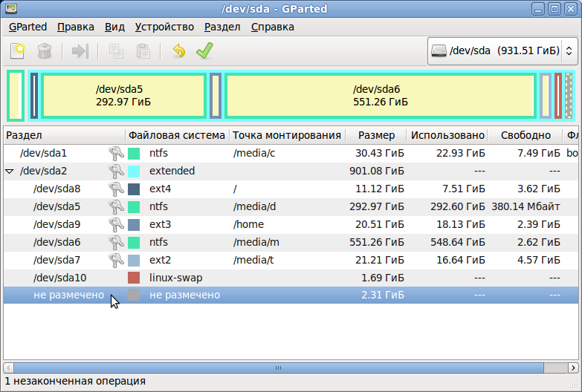This screenshot has height=392, width=582.
Task: Click the window resize grip in status bar
Action: (574, 384)
